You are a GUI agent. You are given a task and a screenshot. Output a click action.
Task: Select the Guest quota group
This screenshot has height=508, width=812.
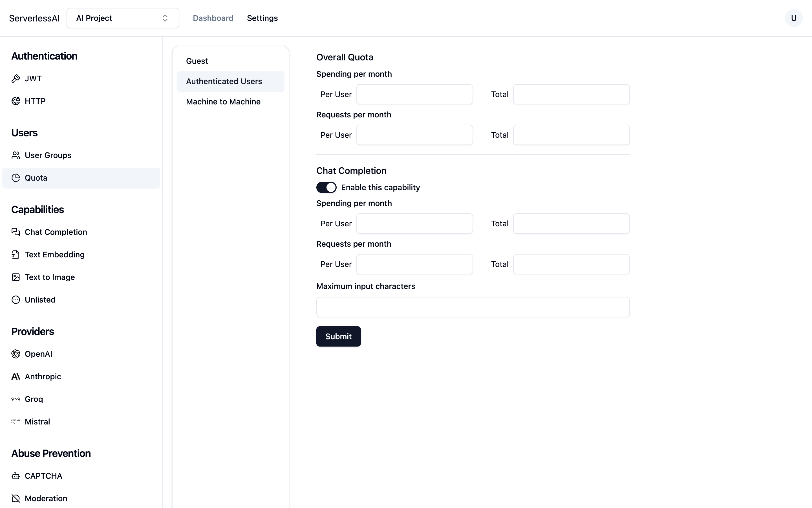231,61
